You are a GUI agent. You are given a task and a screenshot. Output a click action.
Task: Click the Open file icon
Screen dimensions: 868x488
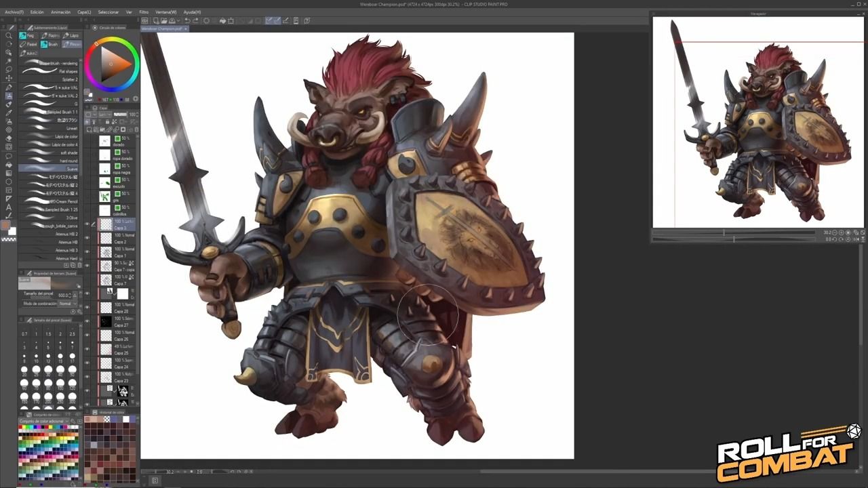[164, 20]
